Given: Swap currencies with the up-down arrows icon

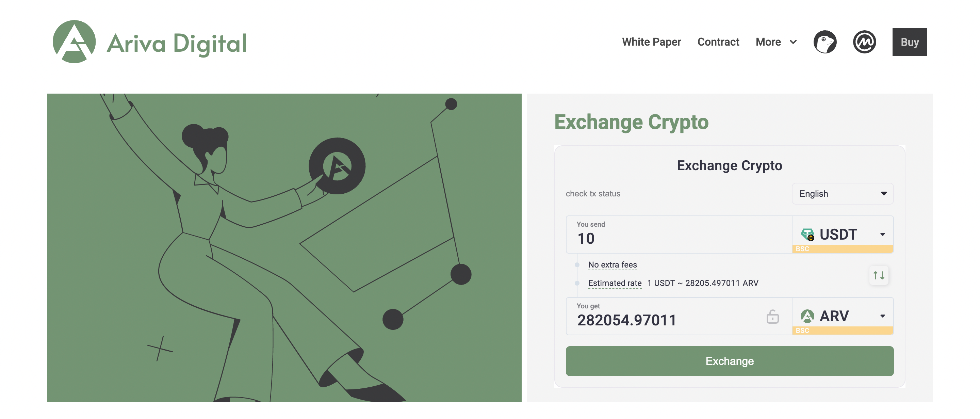Looking at the screenshot, I should [x=879, y=275].
